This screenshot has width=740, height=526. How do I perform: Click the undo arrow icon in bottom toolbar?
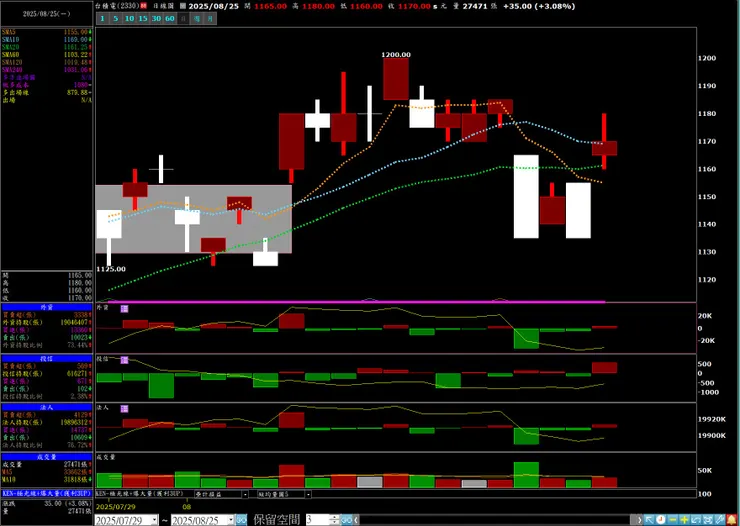[x=696, y=520]
